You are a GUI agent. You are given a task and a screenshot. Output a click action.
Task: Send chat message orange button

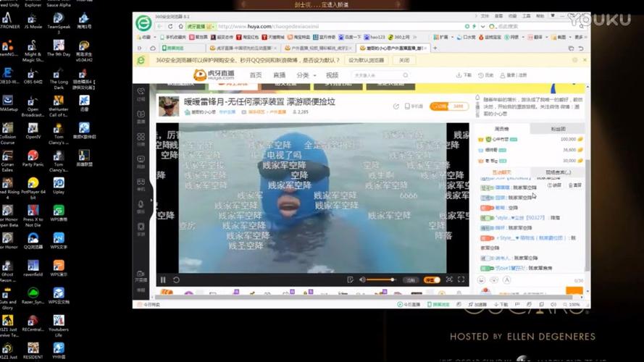[574, 290]
